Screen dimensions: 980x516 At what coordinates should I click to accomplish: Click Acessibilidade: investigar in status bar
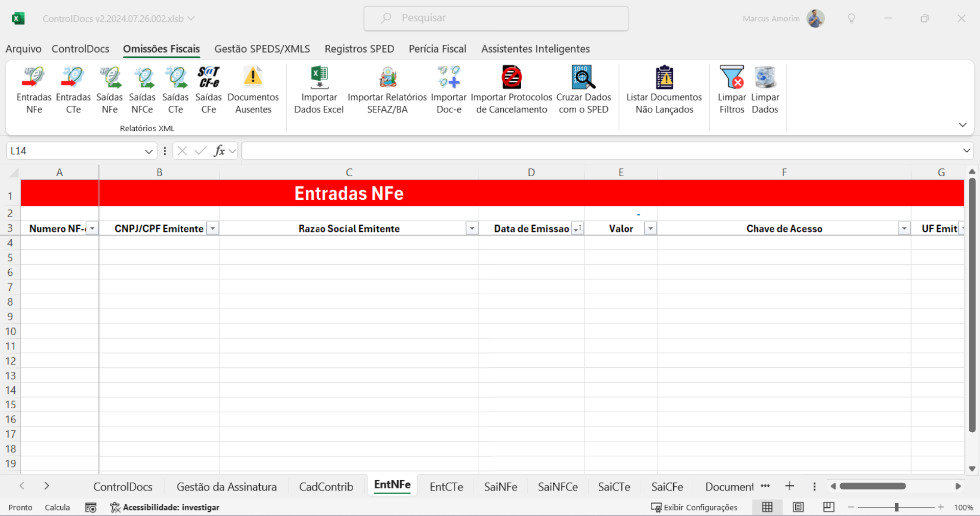point(165,507)
